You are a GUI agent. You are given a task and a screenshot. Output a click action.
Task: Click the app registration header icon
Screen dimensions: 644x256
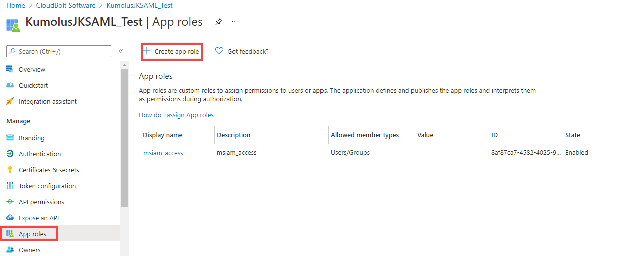[13, 25]
